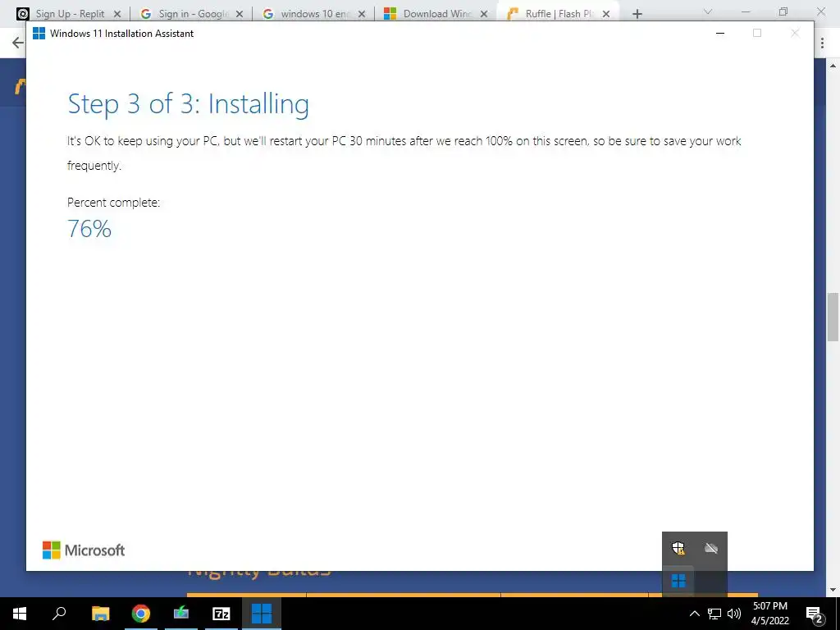The width and height of the screenshot is (840, 630).
Task: Open the Windows Start menu
Action: [20, 614]
